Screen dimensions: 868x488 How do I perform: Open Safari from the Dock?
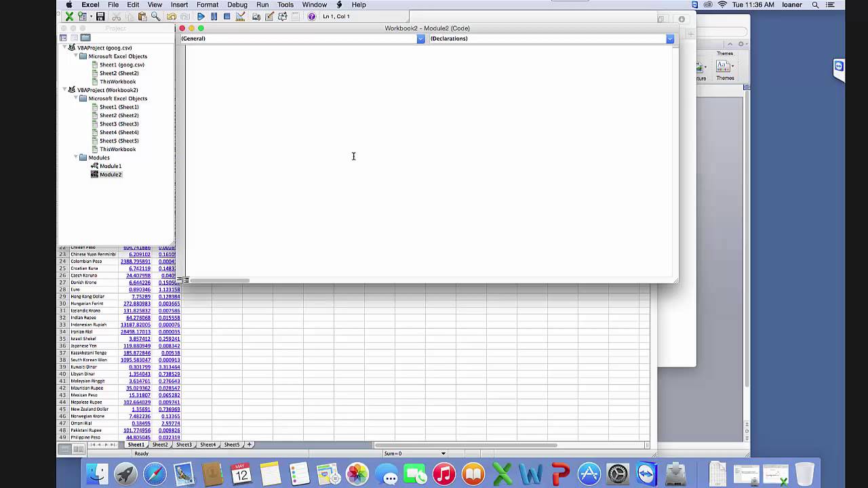(155, 473)
